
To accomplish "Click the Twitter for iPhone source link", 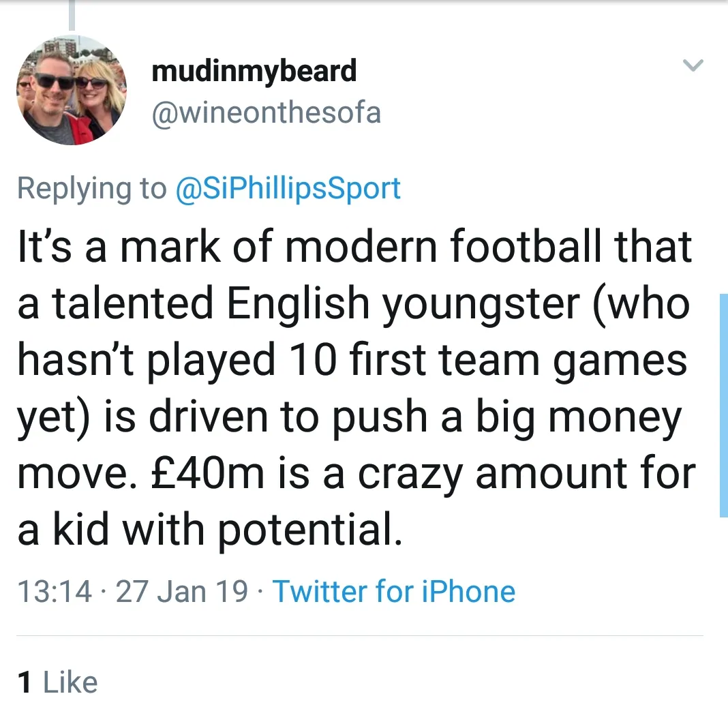I will tap(394, 591).
